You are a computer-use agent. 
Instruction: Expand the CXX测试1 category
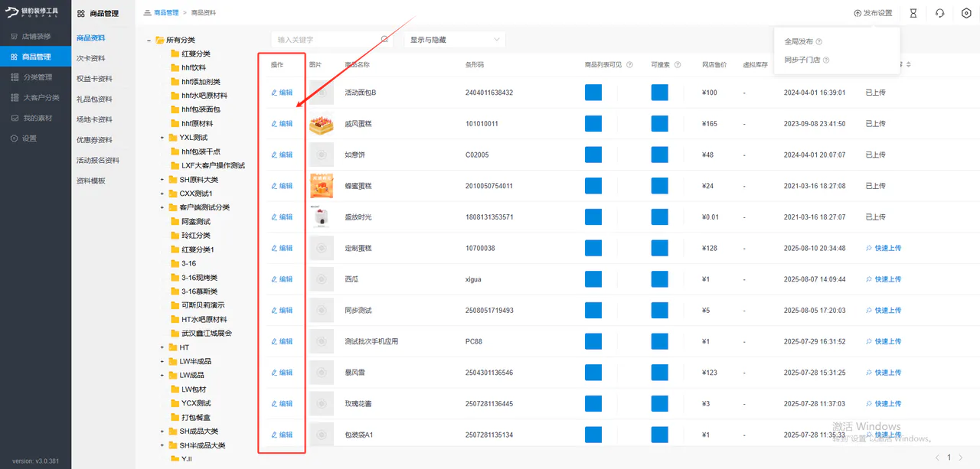(162, 194)
